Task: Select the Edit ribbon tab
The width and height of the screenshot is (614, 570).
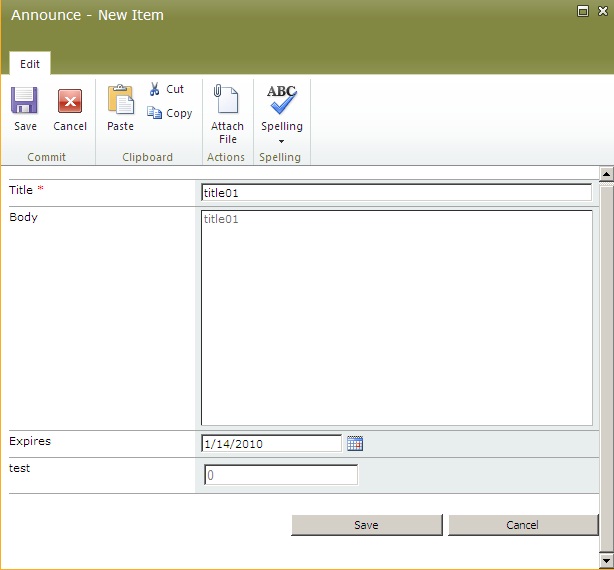Action: (30, 64)
